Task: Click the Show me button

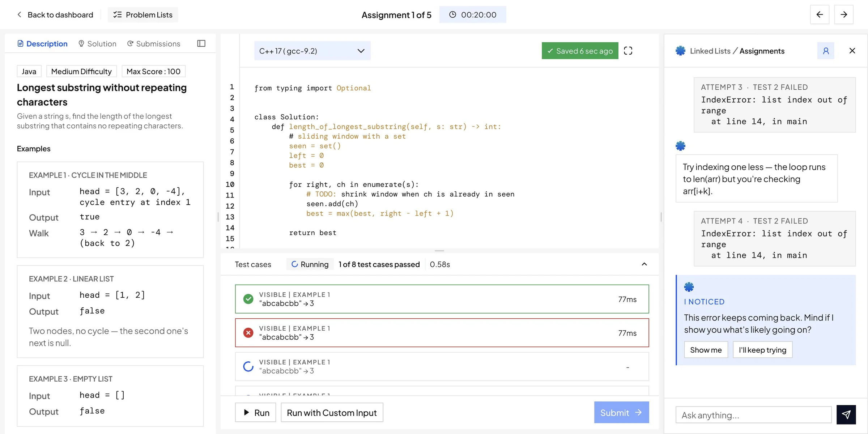Action: [706, 350]
